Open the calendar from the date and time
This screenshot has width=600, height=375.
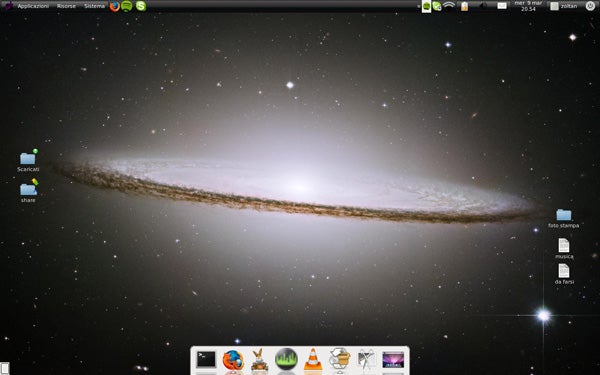click(x=528, y=6)
